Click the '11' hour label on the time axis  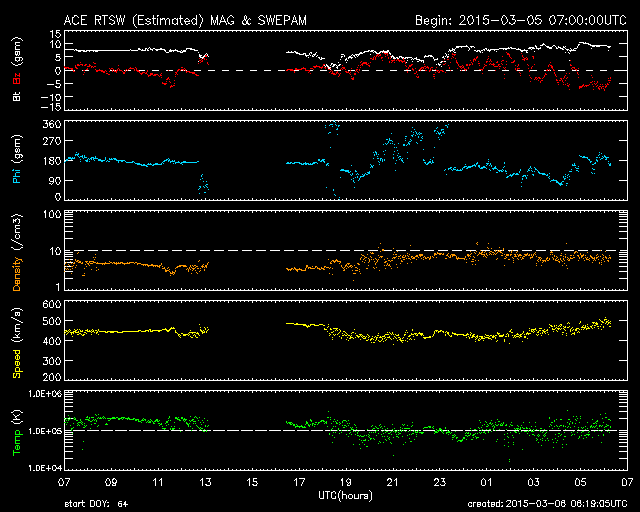pyautogui.click(x=158, y=483)
